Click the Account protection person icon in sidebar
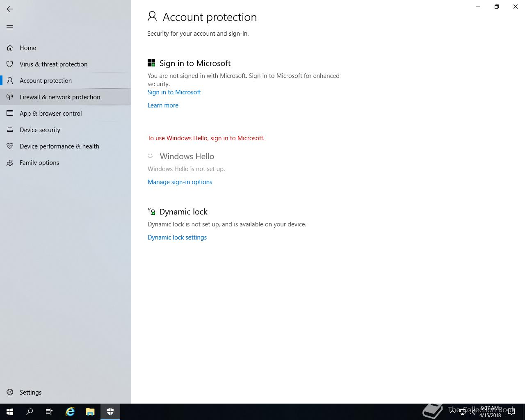Screen dimensions: 525x420 (x=10, y=81)
